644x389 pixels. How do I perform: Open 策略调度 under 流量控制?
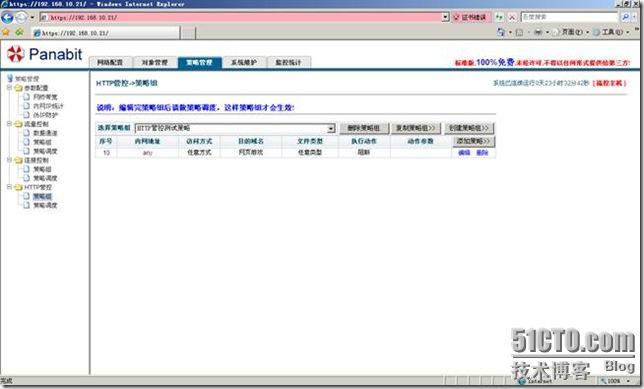point(45,151)
